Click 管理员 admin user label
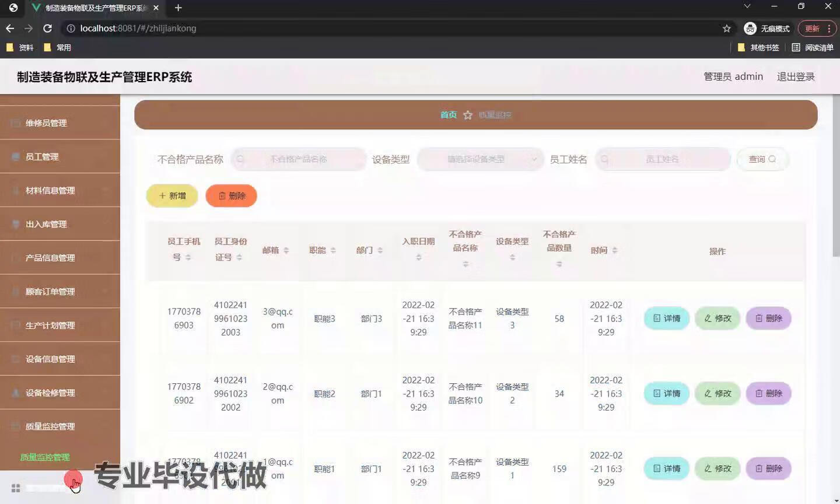The image size is (840, 504). (733, 76)
